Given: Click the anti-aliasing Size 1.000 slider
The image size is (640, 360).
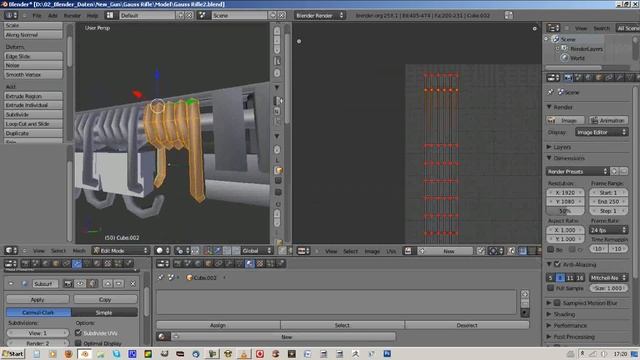Looking at the screenshot, I should tap(608, 288).
